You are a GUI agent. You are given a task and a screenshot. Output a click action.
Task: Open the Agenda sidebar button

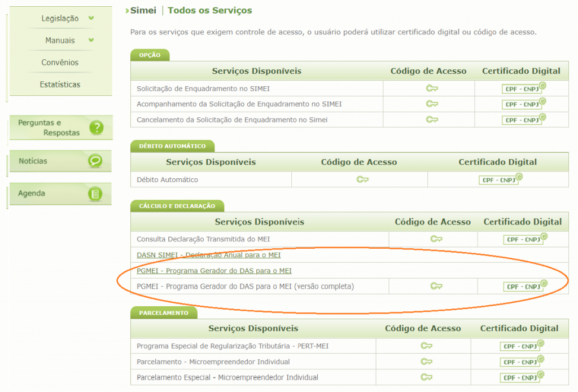61,194
